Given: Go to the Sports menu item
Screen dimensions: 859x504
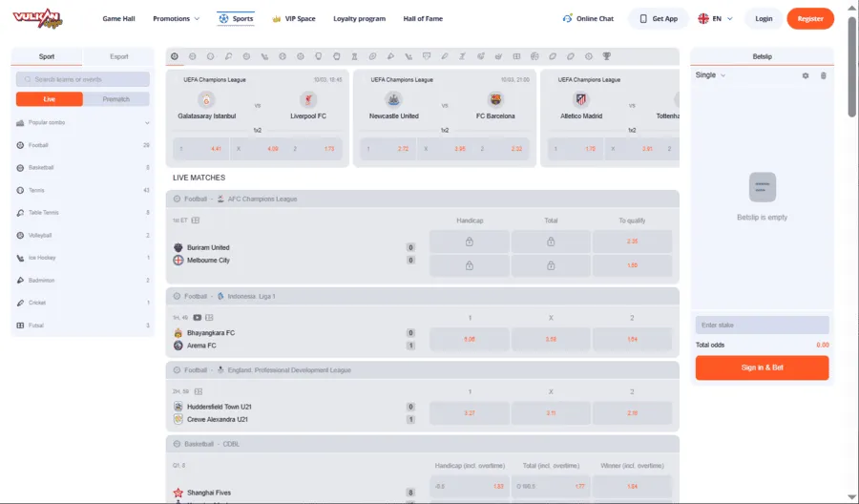Looking at the screenshot, I should 236,19.
